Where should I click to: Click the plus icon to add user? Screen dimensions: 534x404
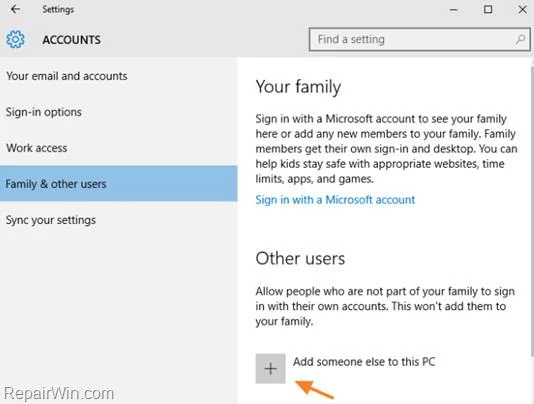270,369
